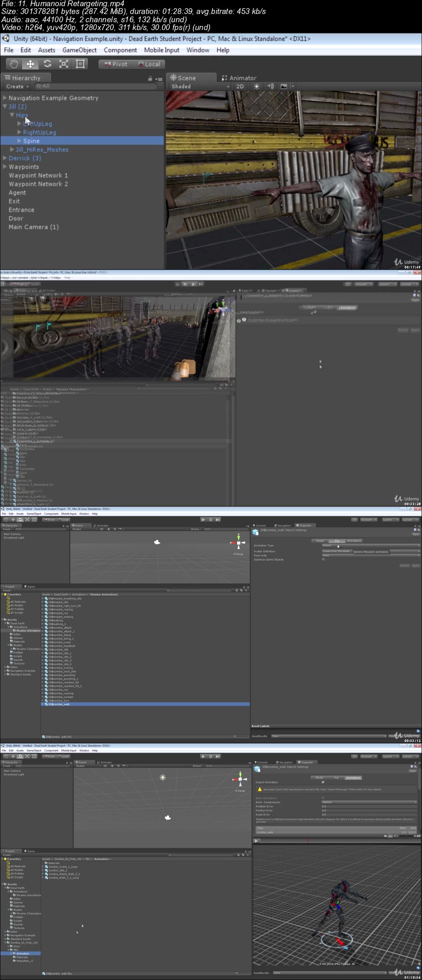Expand Navigation Example Geometry in the Hierarchy

point(5,98)
